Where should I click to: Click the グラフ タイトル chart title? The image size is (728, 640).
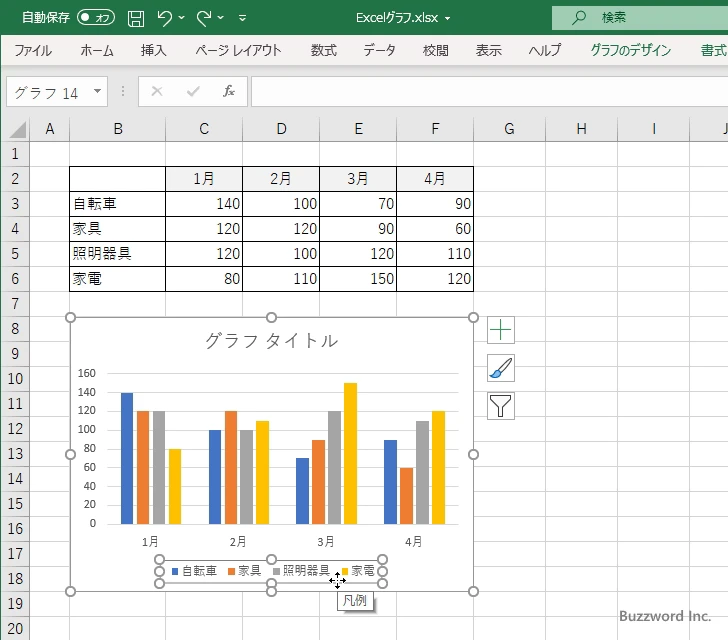click(x=272, y=340)
